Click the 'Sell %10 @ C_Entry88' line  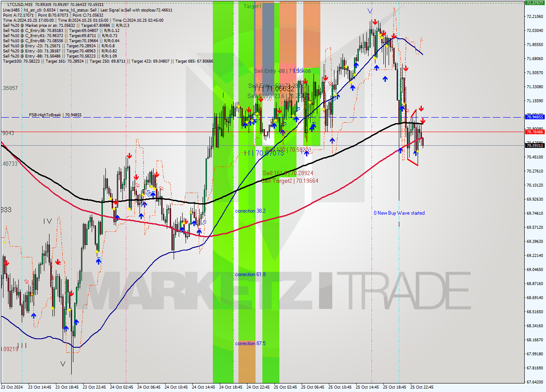(61, 40)
